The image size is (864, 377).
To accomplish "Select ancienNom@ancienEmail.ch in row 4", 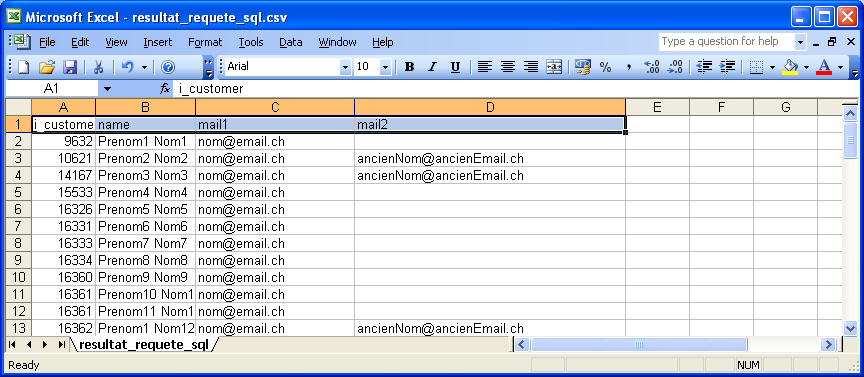I will [x=490, y=176].
